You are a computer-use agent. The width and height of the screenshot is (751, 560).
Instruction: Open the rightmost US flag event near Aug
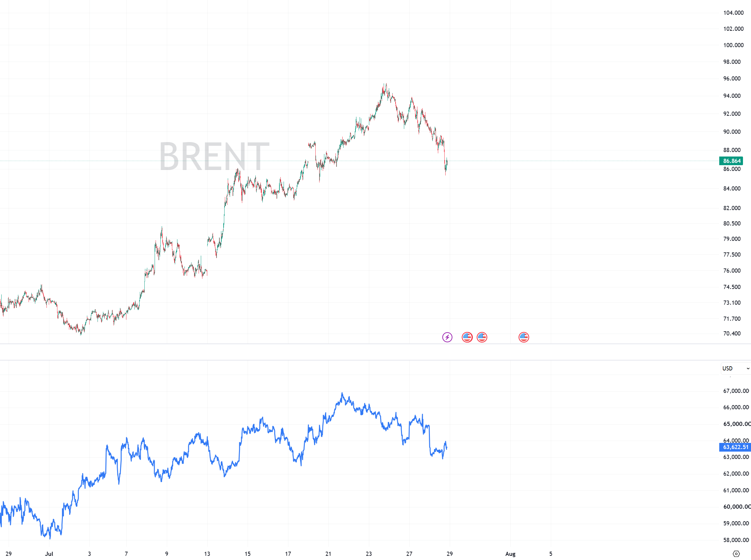pyautogui.click(x=524, y=337)
